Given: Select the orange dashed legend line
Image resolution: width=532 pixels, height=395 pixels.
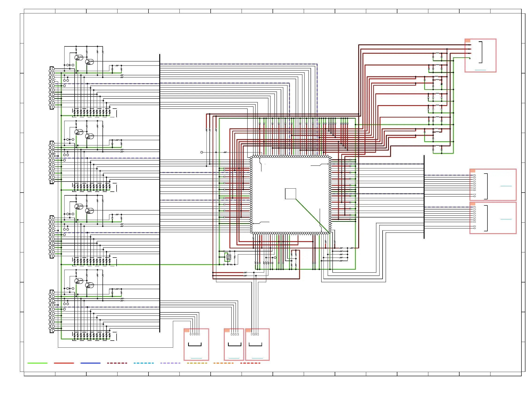Looking at the screenshot, I should [x=223, y=363].
